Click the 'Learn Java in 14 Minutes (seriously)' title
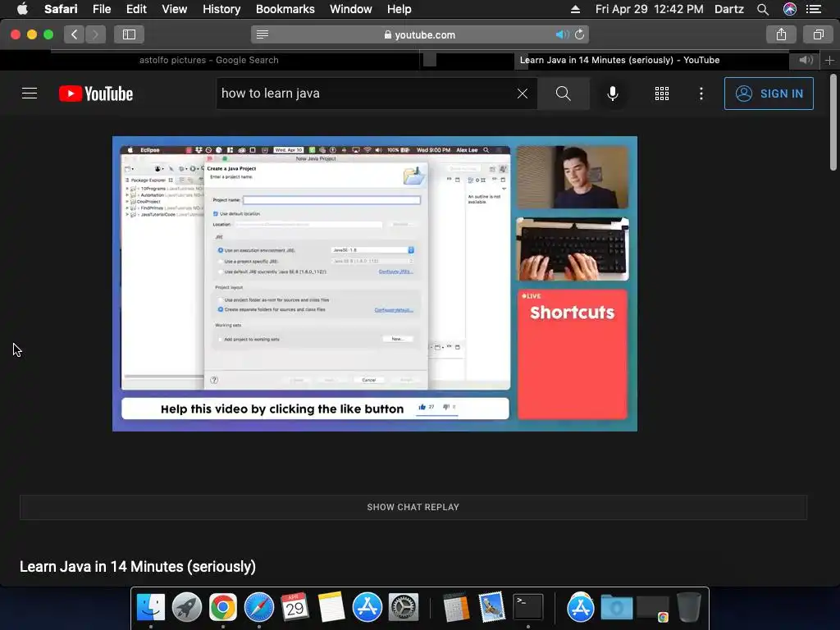 [x=138, y=566]
